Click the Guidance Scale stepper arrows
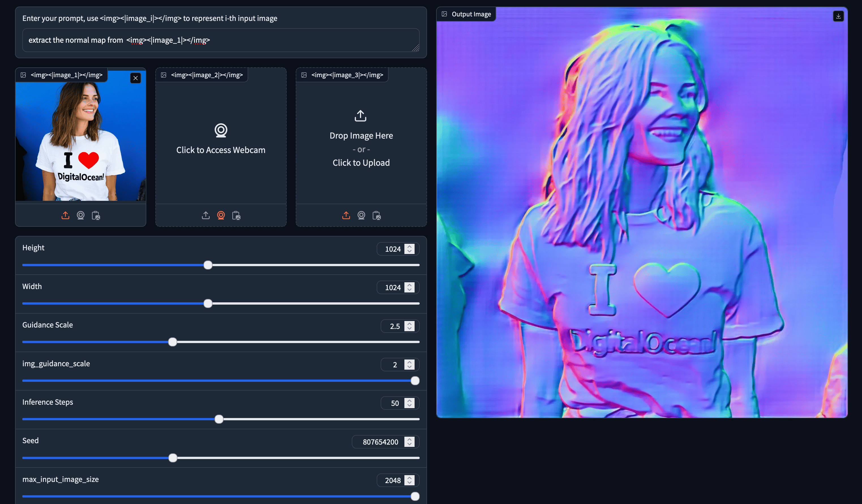862x504 pixels. coord(409,326)
